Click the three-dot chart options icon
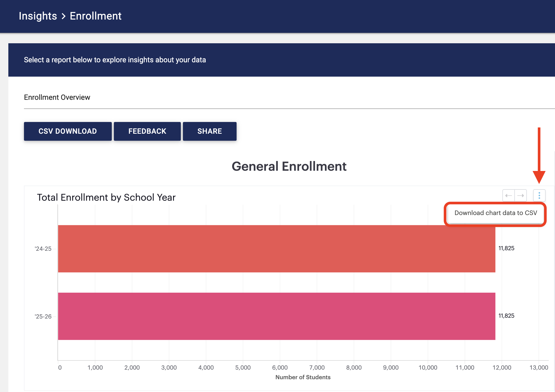The width and height of the screenshot is (555, 392). coord(539,195)
